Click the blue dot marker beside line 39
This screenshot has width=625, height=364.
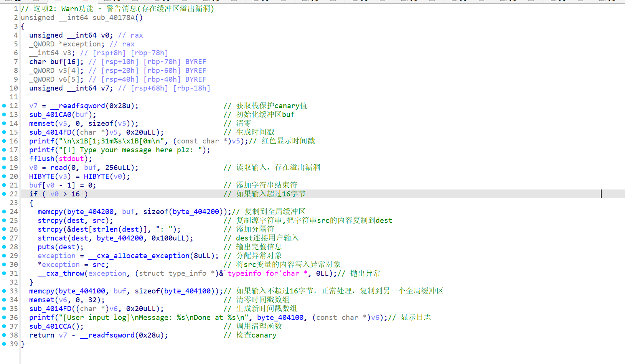point(3,344)
